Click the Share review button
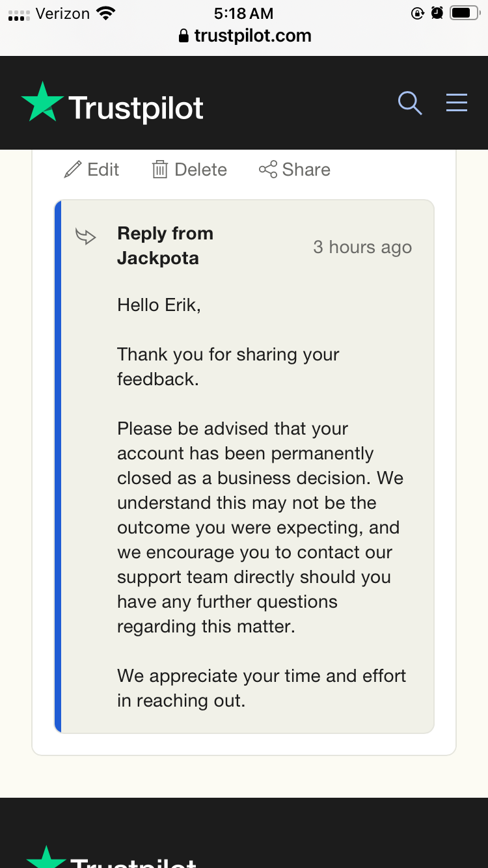The width and height of the screenshot is (488, 868). click(295, 169)
